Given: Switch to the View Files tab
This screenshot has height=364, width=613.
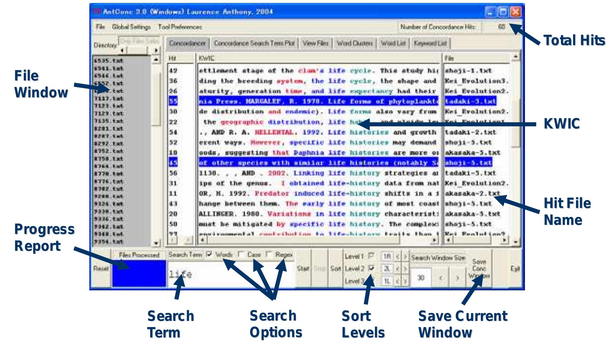Looking at the screenshot, I should point(315,43).
